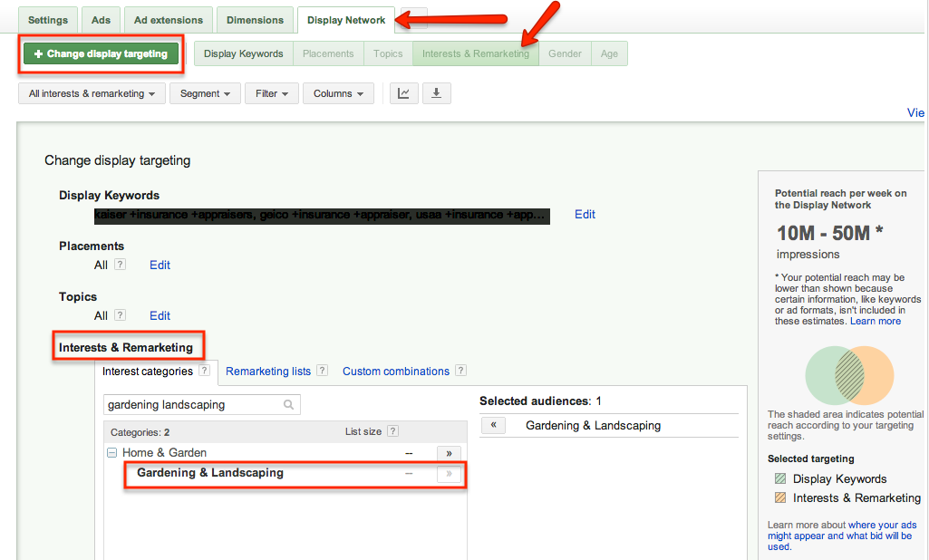
Task: Collapse the Home & Garden tree node
Action: [111, 453]
